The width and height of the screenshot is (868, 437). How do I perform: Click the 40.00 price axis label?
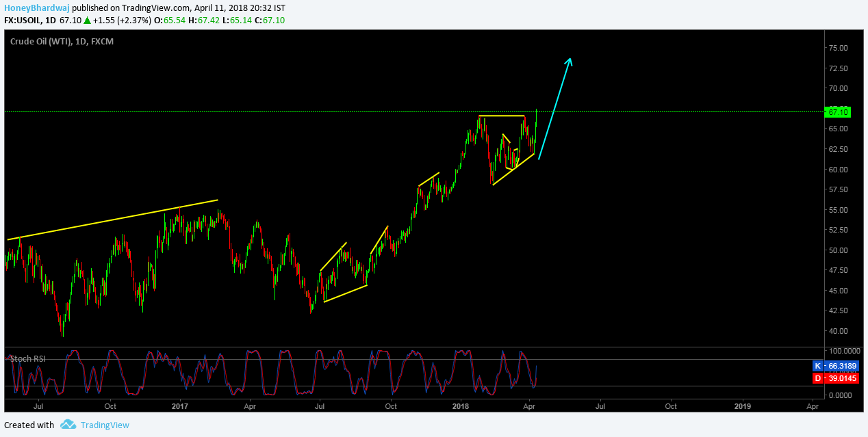click(x=839, y=331)
